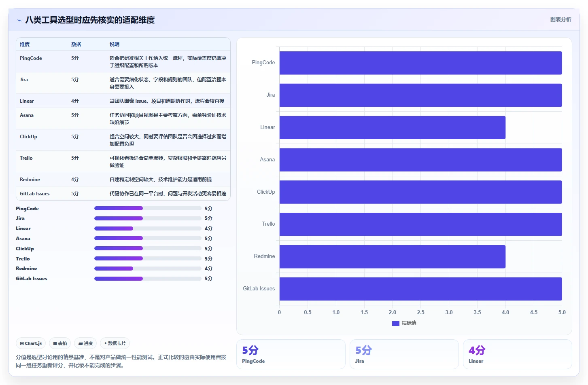Click the GitLab Issues progress bar

click(148, 279)
